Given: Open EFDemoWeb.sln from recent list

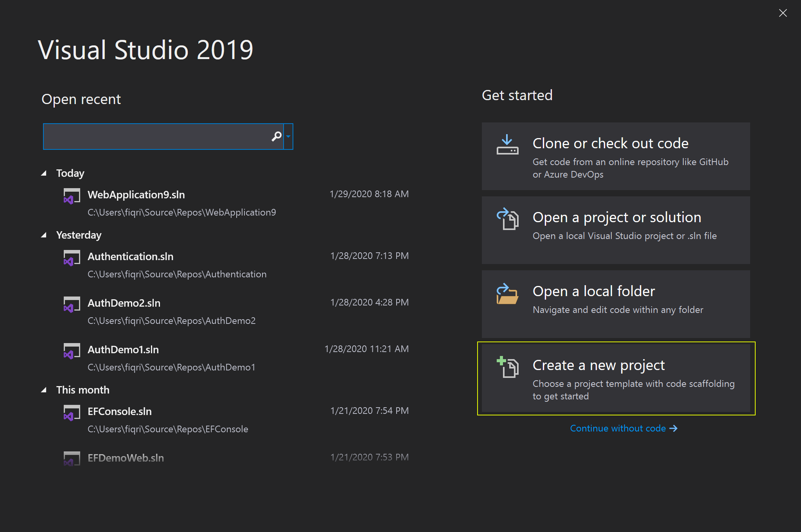Looking at the screenshot, I should click(x=126, y=458).
